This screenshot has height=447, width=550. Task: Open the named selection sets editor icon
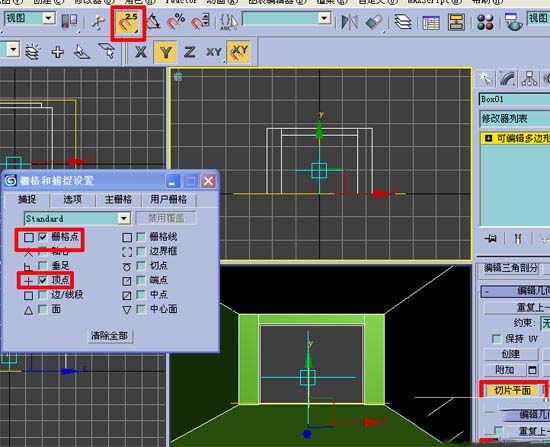228,22
